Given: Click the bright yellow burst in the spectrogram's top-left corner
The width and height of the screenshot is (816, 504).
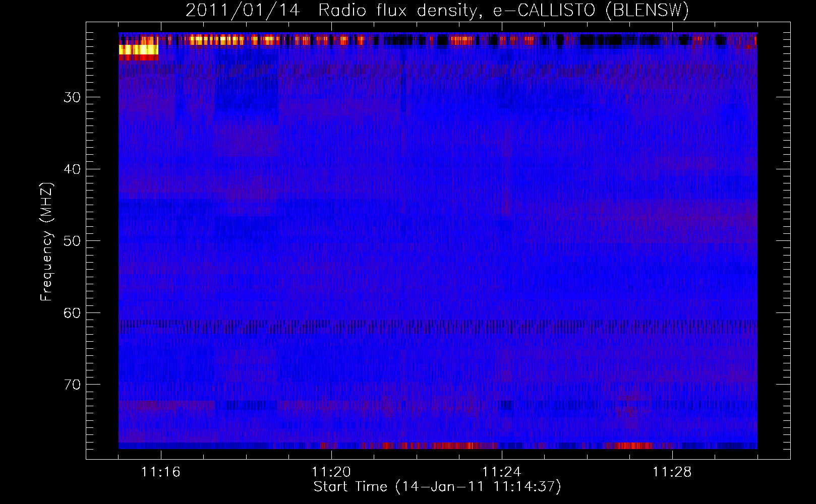Looking at the screenshot, I should point(138,49).
